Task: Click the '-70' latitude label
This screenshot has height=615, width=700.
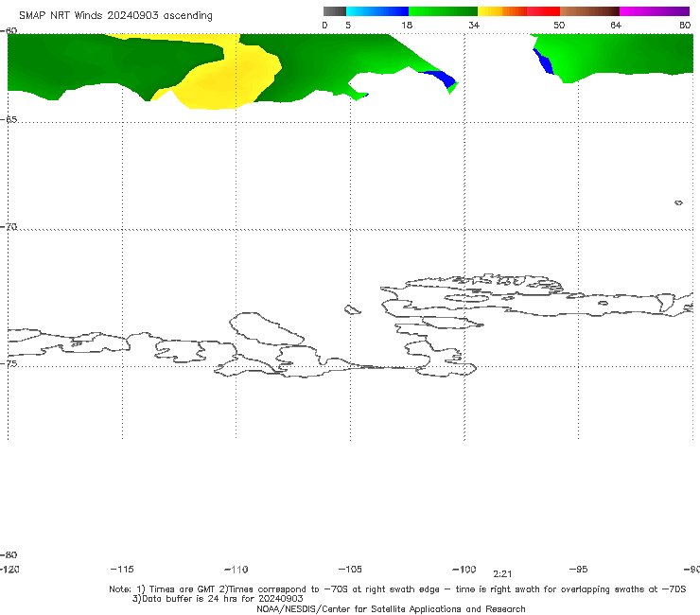Action: [9, 227]
